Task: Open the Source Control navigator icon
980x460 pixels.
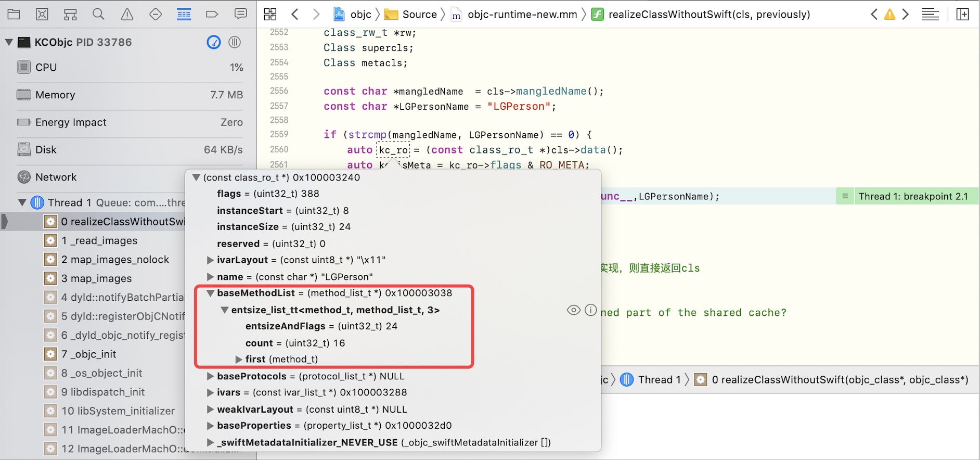Action: pos(42,14)
